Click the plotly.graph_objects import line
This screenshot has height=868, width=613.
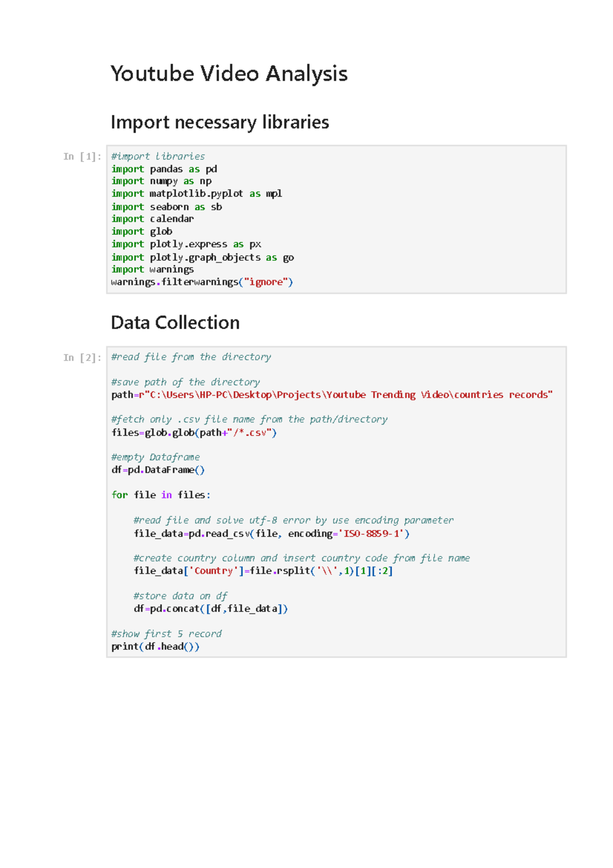pos(202,258)
